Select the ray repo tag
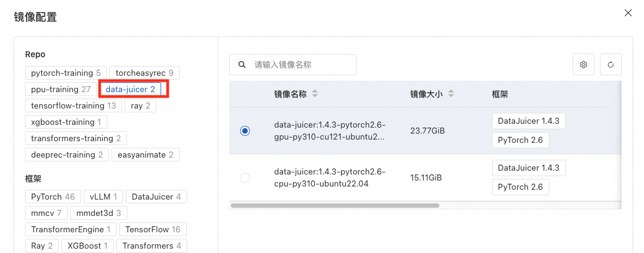This screenshot has height=253, width=644. click(140, 106)
